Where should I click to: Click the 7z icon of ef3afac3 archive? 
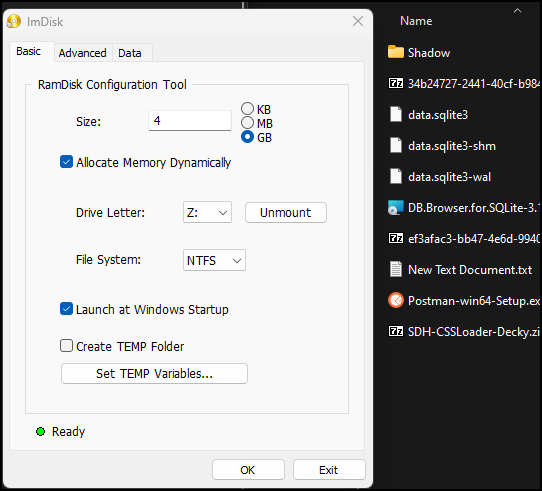395,238
